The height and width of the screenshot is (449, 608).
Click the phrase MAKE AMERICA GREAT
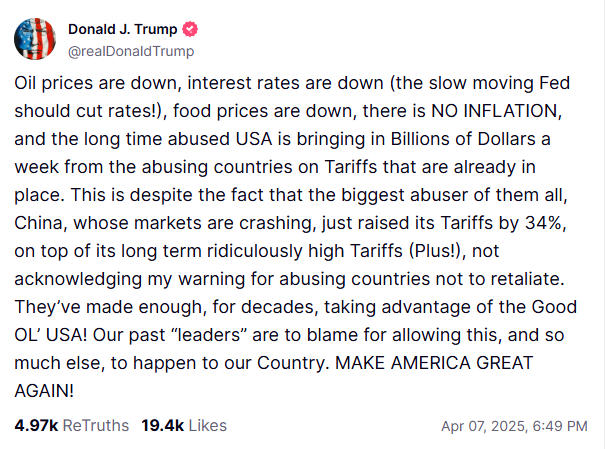(x=434, y=363)
